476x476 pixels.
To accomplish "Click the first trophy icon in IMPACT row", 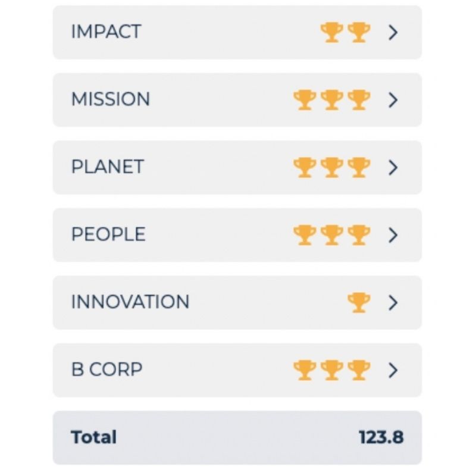I will (x=331, y=32).
